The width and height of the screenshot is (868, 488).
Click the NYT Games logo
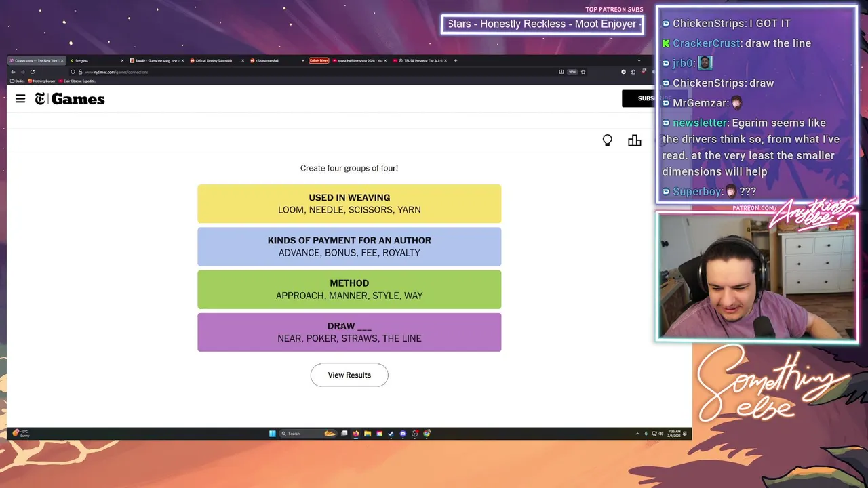(70, 99)
